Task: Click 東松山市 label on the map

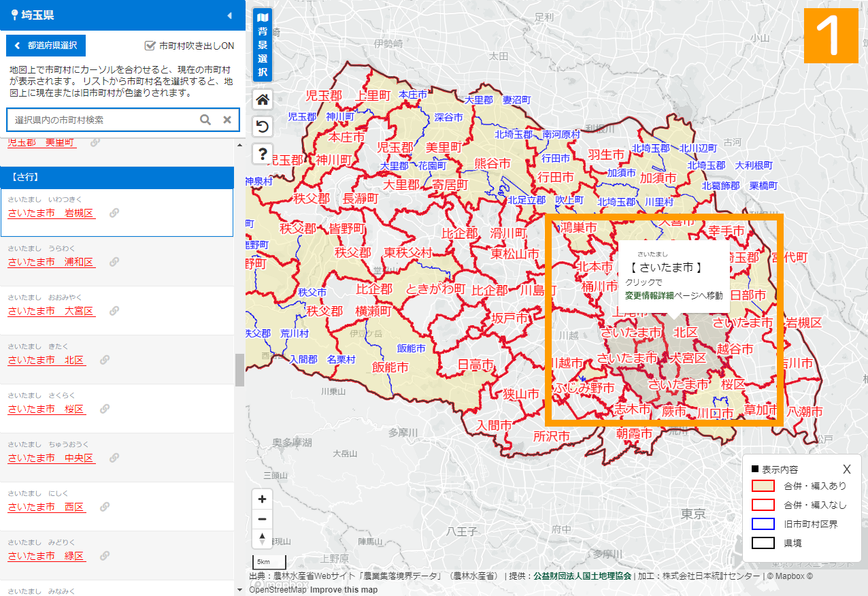Action: pyautogui.click(x=516, y=254)
